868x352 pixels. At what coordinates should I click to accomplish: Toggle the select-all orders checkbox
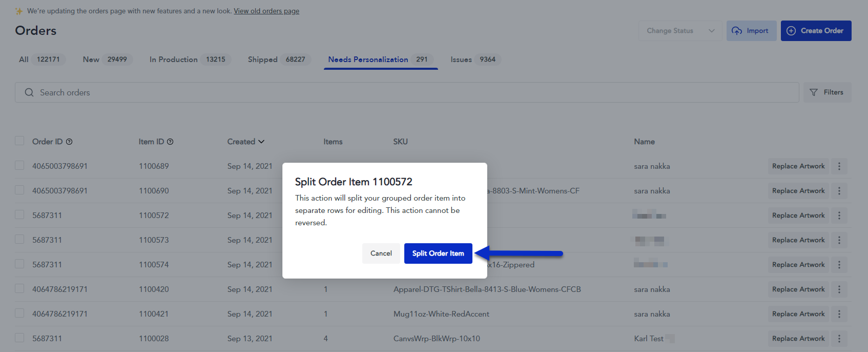coord(19,141)
